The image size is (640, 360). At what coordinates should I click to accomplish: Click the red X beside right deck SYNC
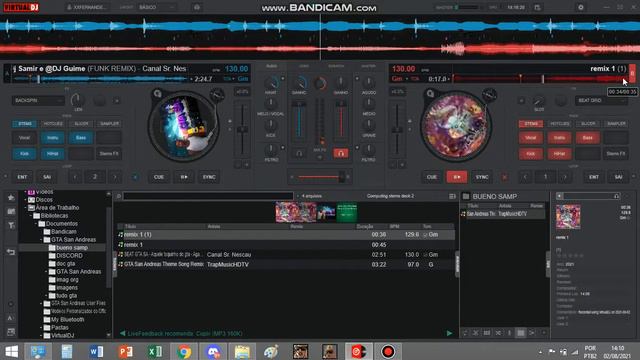[x=504, y=177]
